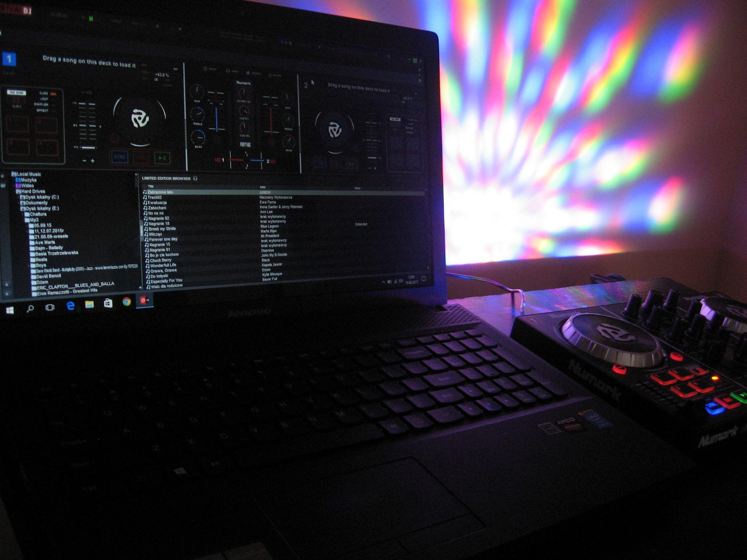Select the song Especially For You
This screenshot has width=747, height=560.
point(167,281)
